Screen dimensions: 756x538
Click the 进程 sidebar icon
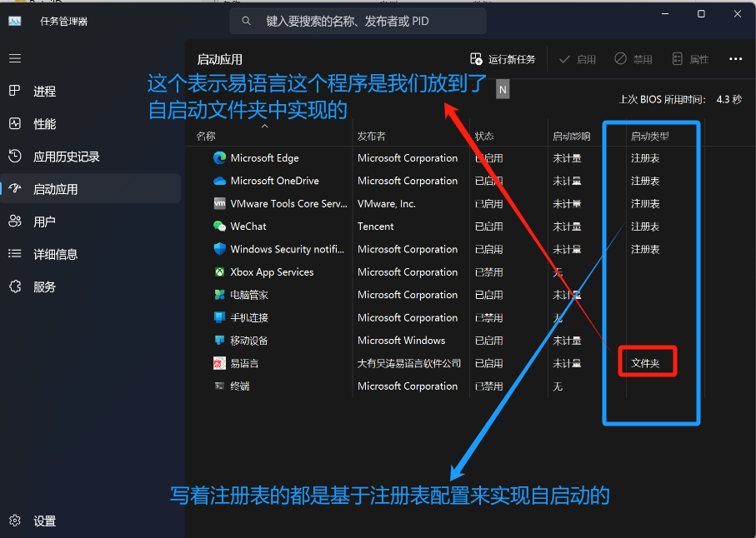tap(15, 91)
